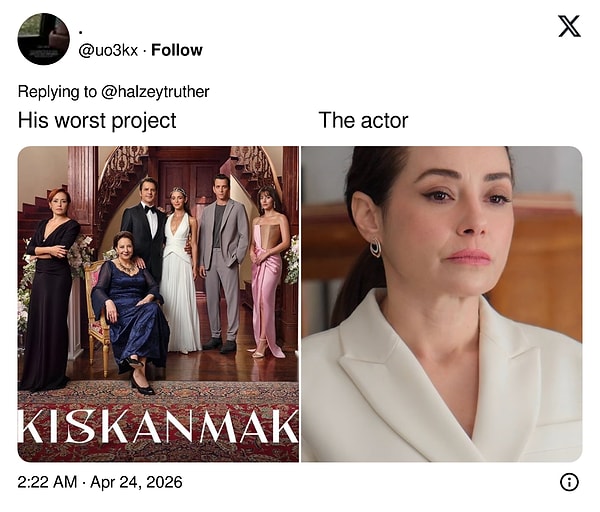Screen dimensions: 600x512
Task: Click the 2:22 AM Apr 24 timestamp
Action: click(100, 482)
